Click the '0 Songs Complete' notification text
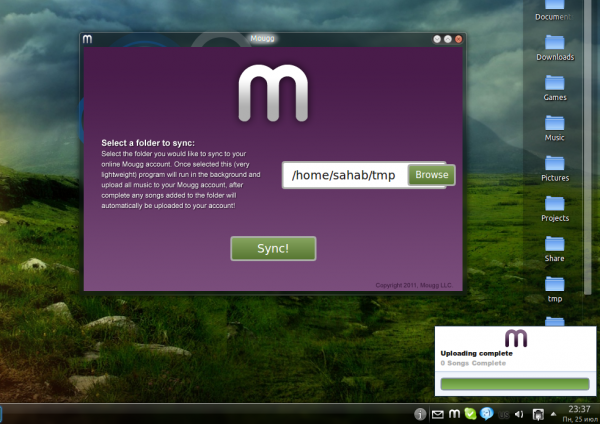 (473, 363)
